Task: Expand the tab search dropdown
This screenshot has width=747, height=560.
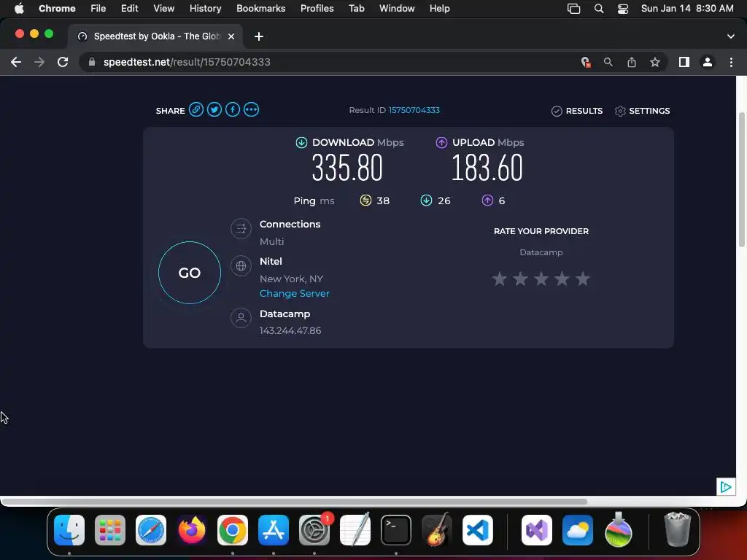Action: coord(731,36)
